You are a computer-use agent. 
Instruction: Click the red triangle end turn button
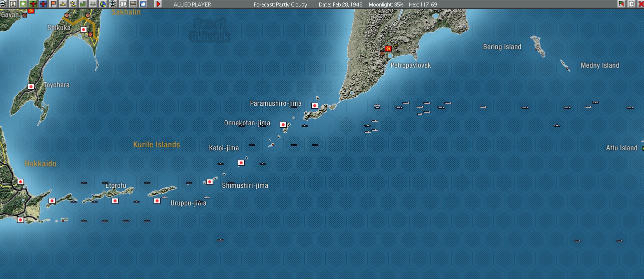click(x=159, y=4)
